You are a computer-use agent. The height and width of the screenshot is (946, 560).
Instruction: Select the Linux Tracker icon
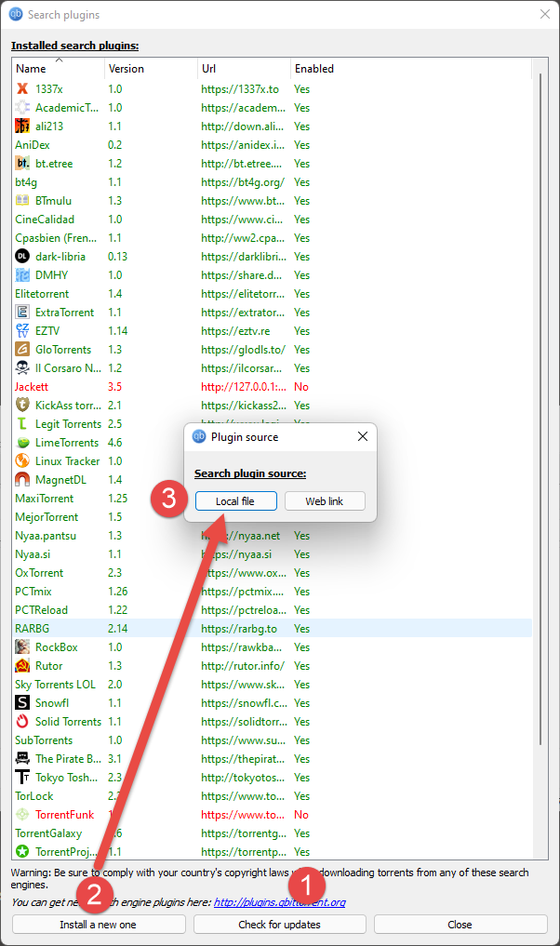click(22, 461)
